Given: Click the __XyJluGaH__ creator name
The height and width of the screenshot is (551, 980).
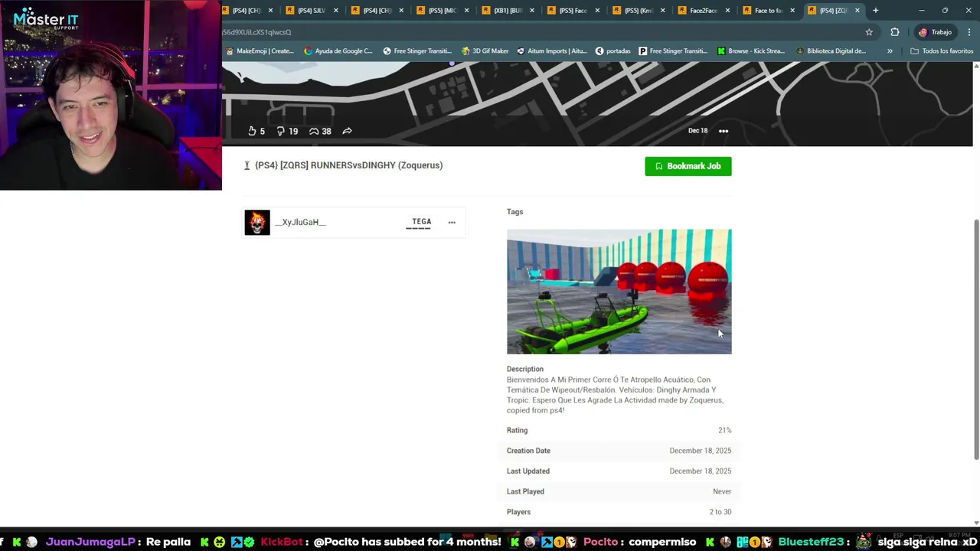Looking at the screenshot, I should (x=301, y=223).
